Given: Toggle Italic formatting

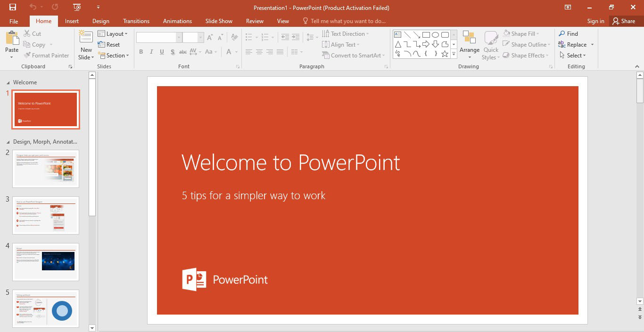Looking at the screenshot, I should click(x=151, y=52).
